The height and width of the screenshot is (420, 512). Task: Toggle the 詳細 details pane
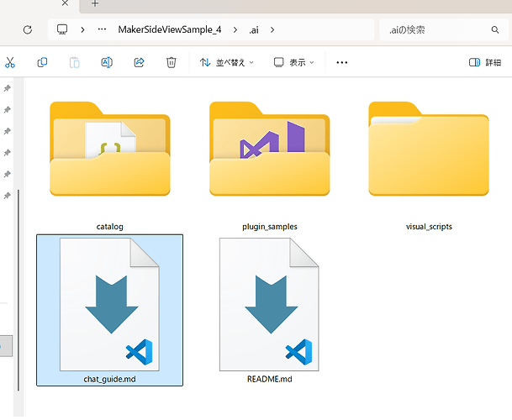tap(485, 62)
